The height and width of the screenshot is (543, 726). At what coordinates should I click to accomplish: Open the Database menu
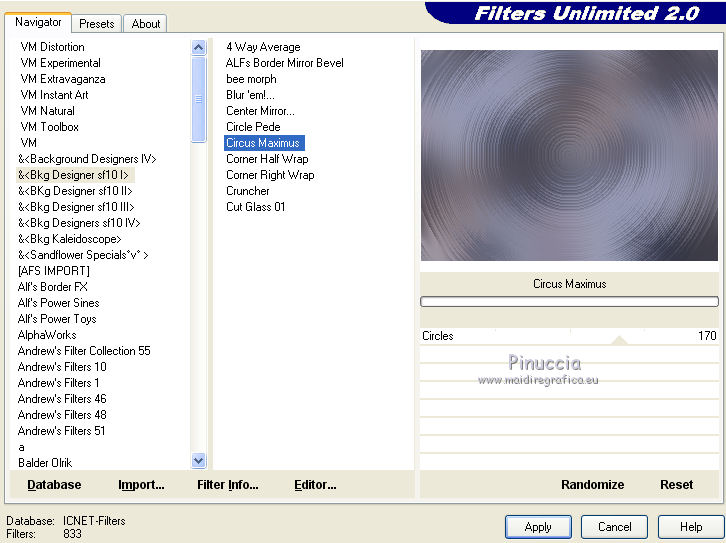(54, 485)
